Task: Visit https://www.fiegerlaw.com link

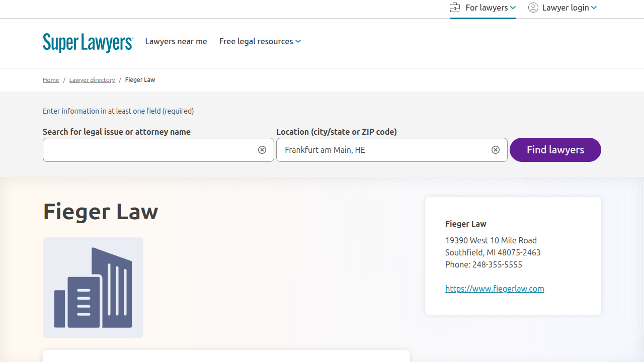Action: [495, 289]
